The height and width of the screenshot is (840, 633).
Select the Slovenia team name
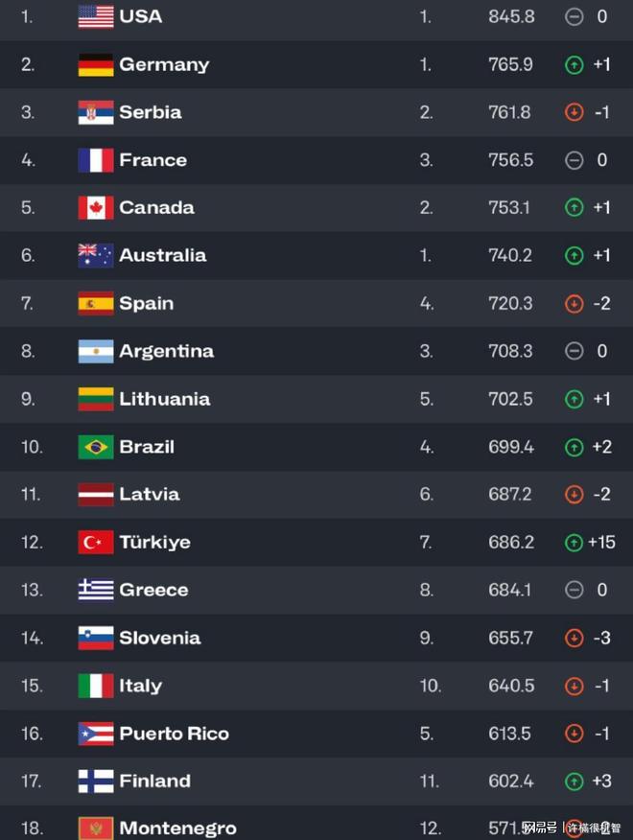pos(159,638)
